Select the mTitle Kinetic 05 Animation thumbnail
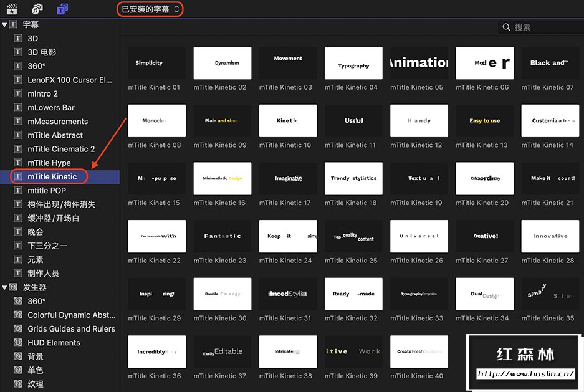 [419, 63]
